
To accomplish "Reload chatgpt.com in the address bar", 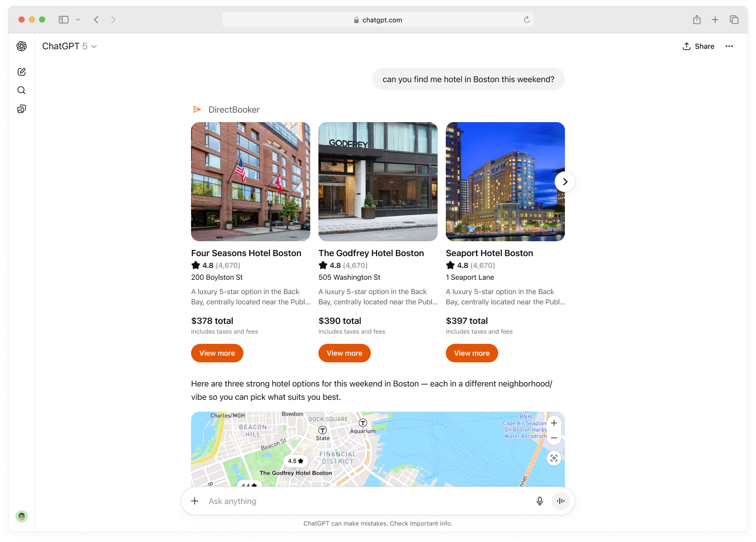I will (526, 20).
